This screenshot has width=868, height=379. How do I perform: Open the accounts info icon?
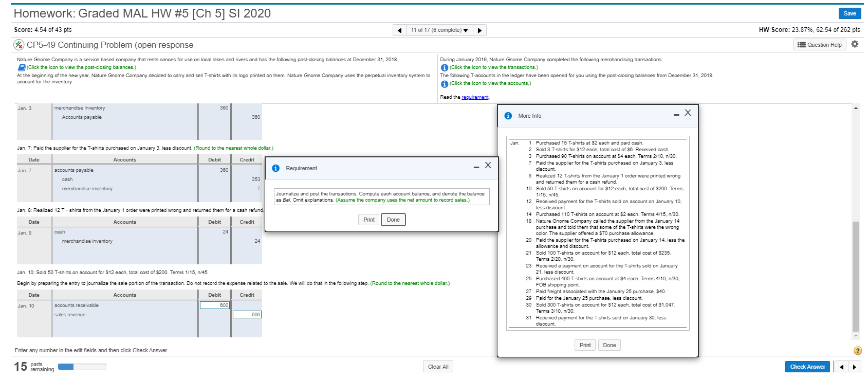(445, 84)
